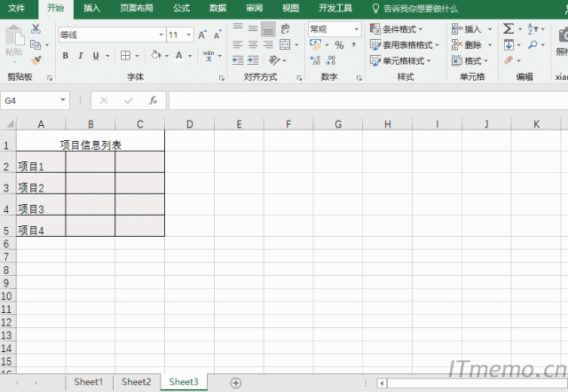Open the 删除 cells dropdown

[x=490, y=45]
